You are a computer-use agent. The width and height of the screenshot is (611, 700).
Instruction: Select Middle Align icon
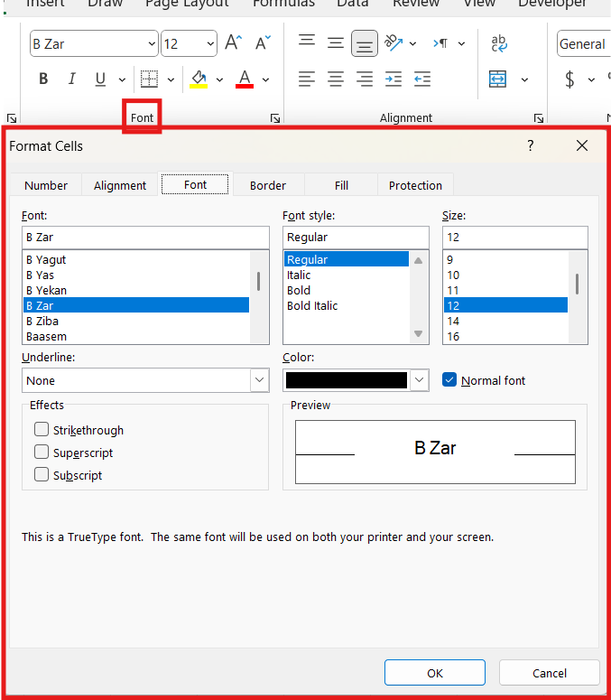pyautogui.click(x=336, y=42)
